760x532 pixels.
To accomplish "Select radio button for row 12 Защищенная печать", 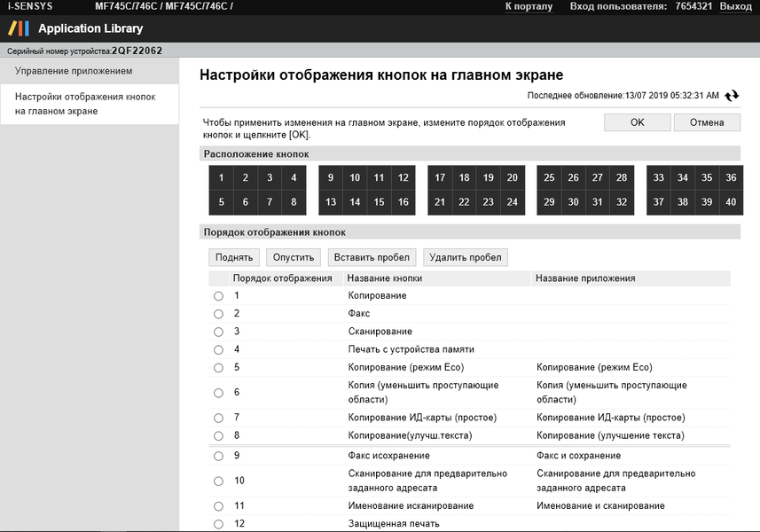I will point(218,524).
